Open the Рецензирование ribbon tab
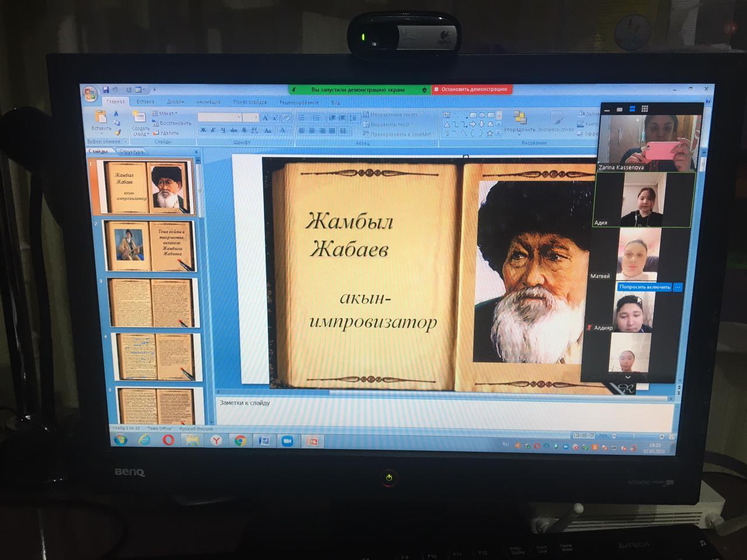Image resolution: width=747 pixels, height=560 pixels. coord(299,103)
